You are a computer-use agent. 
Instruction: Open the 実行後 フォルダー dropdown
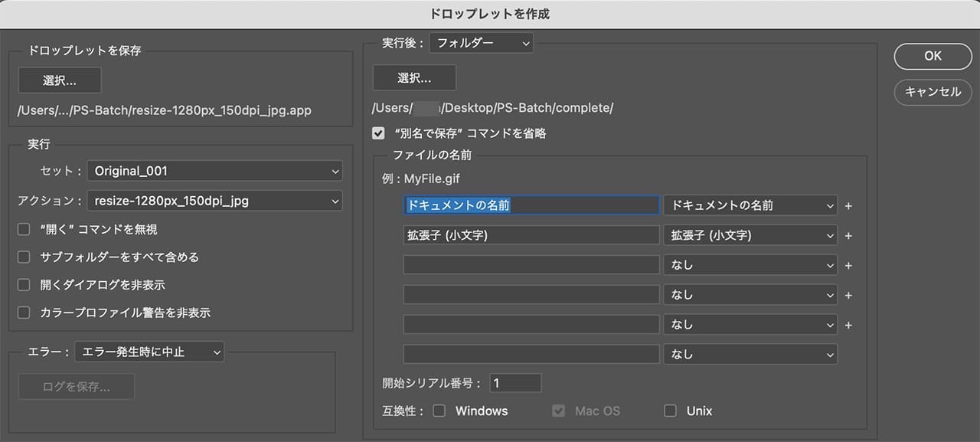click(x=481, y=44)
